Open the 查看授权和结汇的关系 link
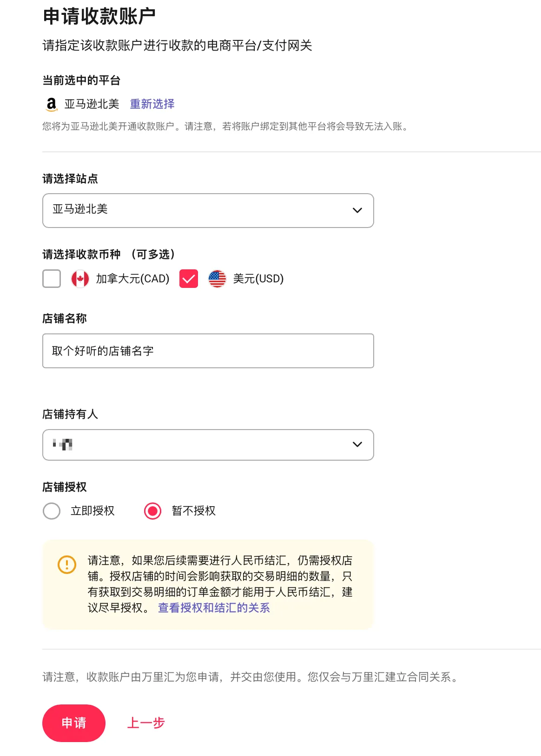541x756 pixels. click(x=214, y=608)
